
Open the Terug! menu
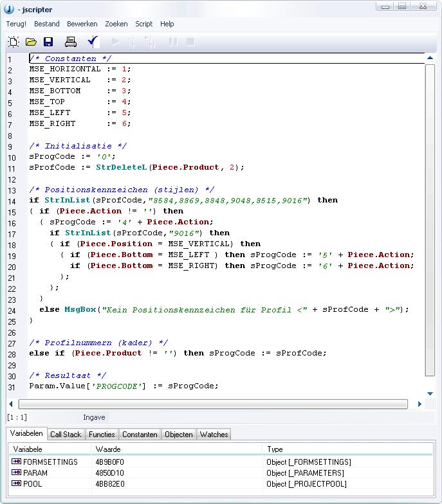pos(16,24)
